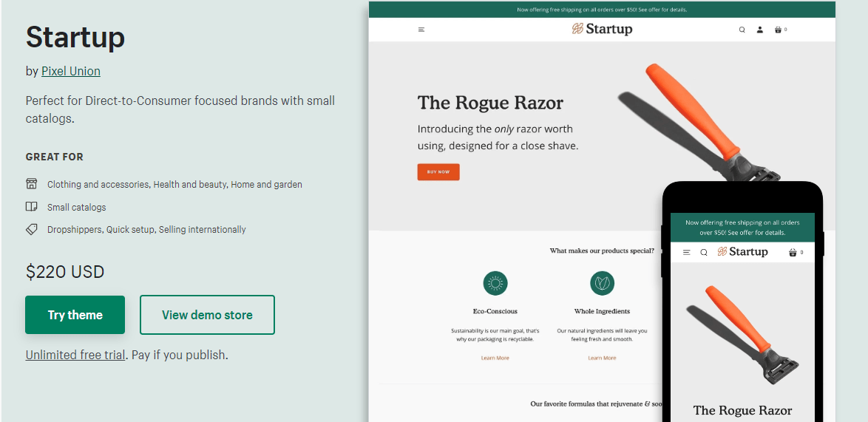Click the free shipping announcement bar
The width and height of the screenshot is (868, 422).
coord(602,10)
